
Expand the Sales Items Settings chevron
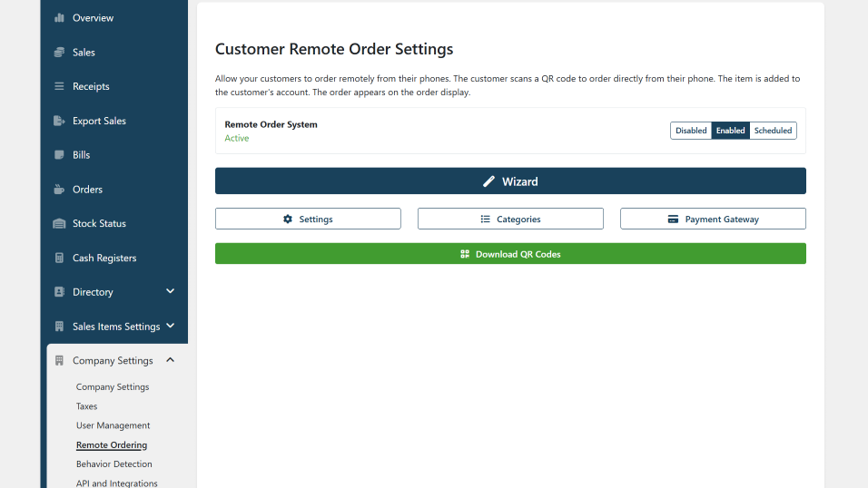tap(171, 326)
